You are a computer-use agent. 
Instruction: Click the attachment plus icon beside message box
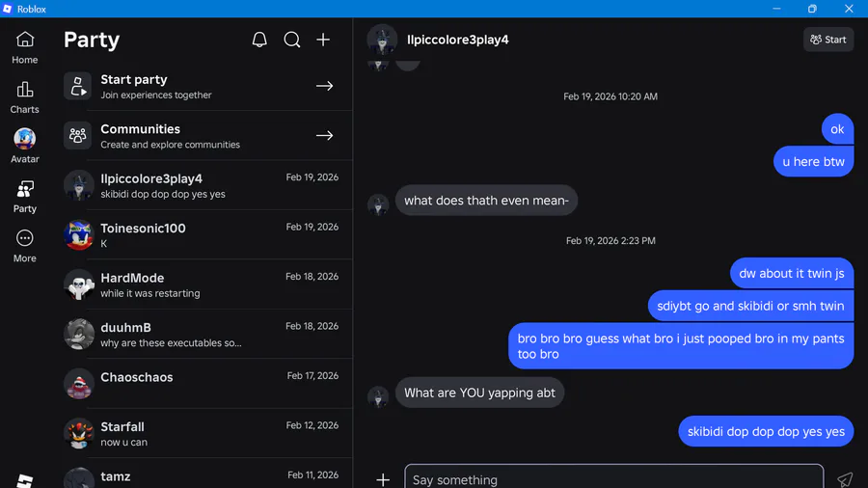pyautogui.click(x=383, y=479)
